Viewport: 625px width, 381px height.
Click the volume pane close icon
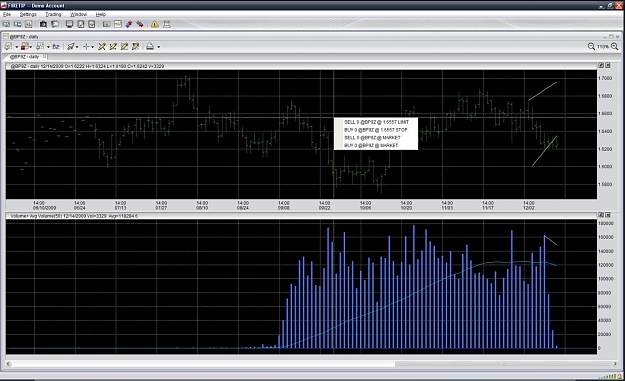pos(608,215)
